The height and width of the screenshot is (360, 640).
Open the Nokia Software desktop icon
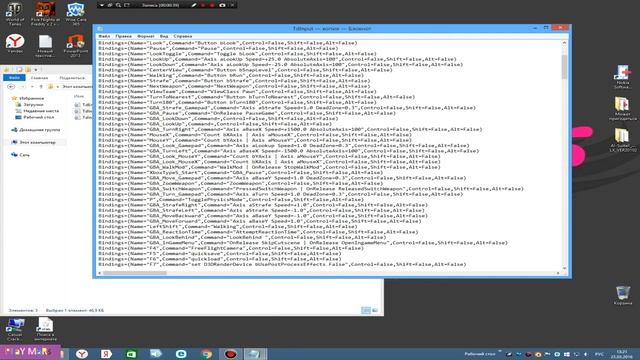[x=622, y=77]
